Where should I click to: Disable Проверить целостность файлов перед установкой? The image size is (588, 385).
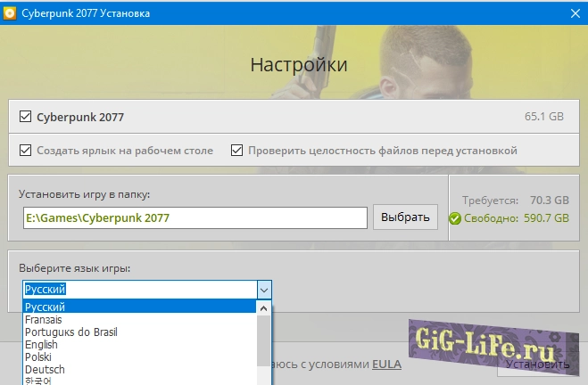click(x=236, y=151)
